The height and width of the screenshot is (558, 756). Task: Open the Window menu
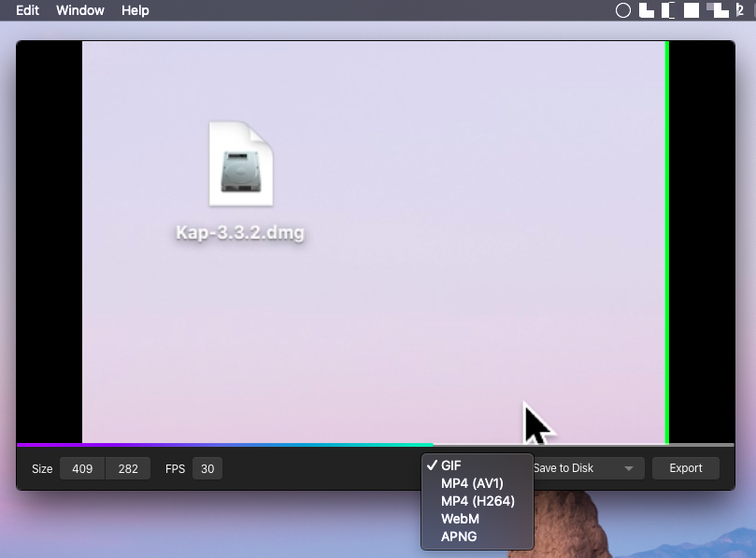pos(80,11)
